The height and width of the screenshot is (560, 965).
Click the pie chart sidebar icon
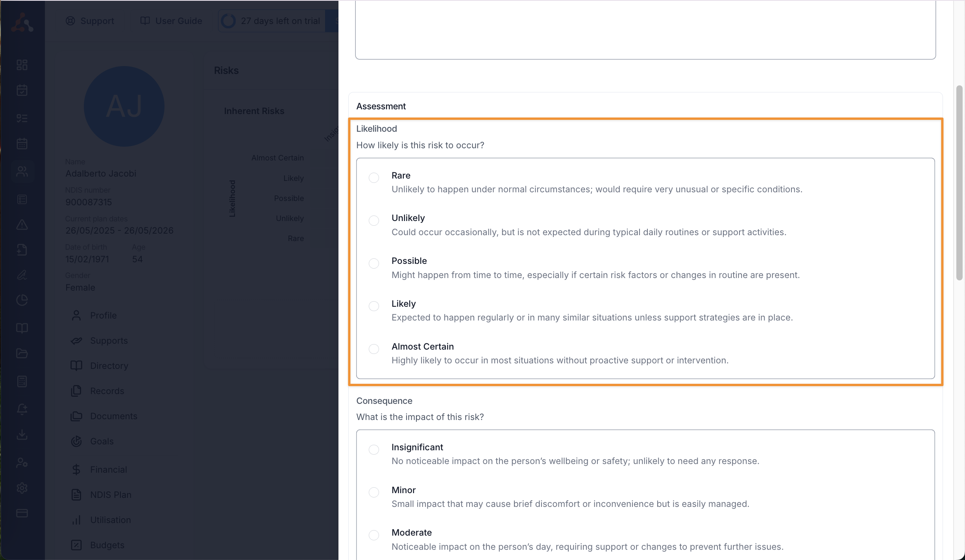pos(22,300)
